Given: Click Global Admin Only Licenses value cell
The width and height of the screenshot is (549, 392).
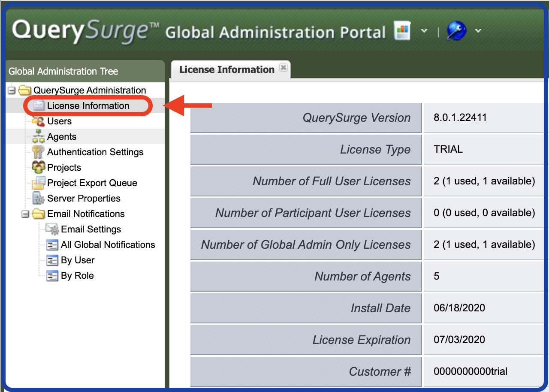Looking at the screenshot, I should click(484, 244).
